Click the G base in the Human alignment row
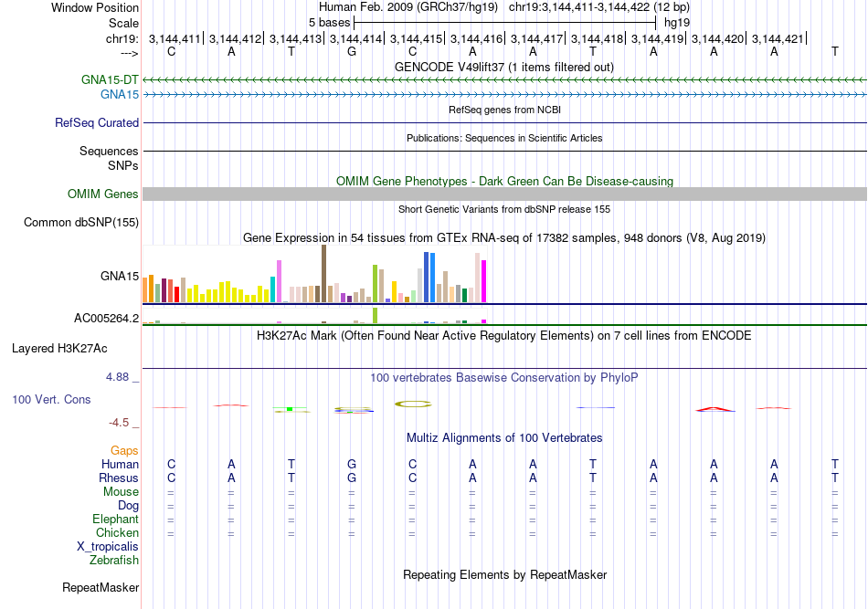Image resolution: width=868 pixels, height=609 pixels. pyautogui.click(x=352, y=465)
